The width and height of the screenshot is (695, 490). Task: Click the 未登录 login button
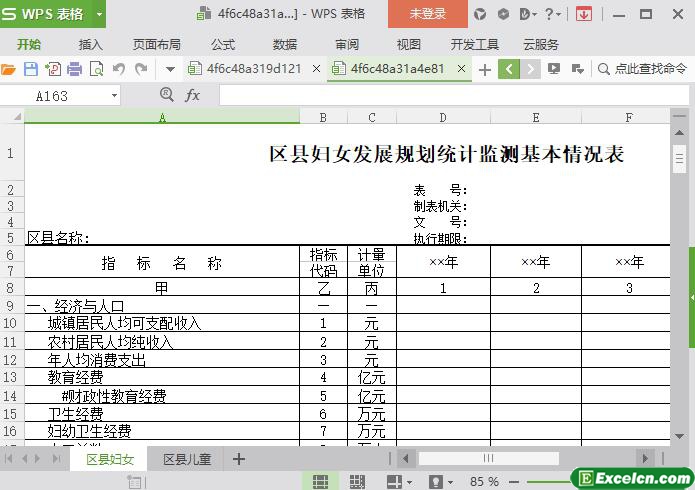coord(428,14)
